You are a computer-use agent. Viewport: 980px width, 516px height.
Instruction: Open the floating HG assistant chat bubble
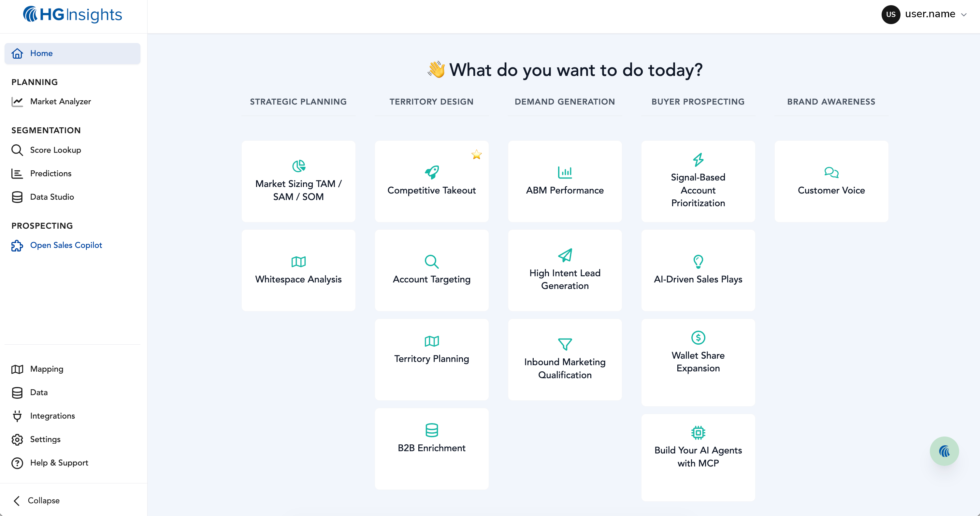click(944, 451)
